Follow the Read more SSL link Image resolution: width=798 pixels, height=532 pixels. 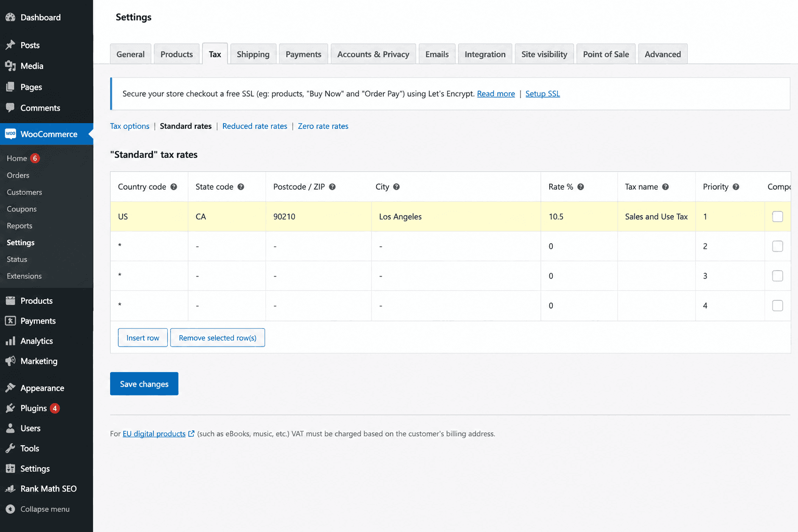(x=496, y=94)
